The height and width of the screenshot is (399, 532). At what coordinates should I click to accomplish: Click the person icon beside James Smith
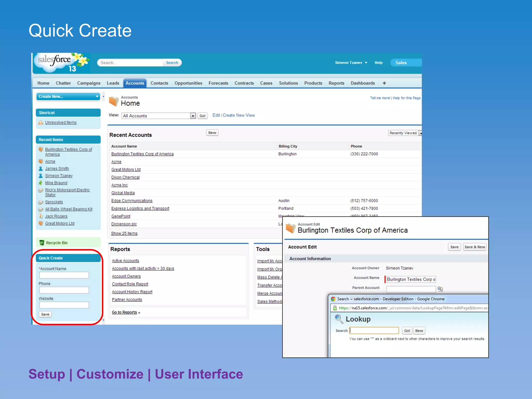coord(41,168)
